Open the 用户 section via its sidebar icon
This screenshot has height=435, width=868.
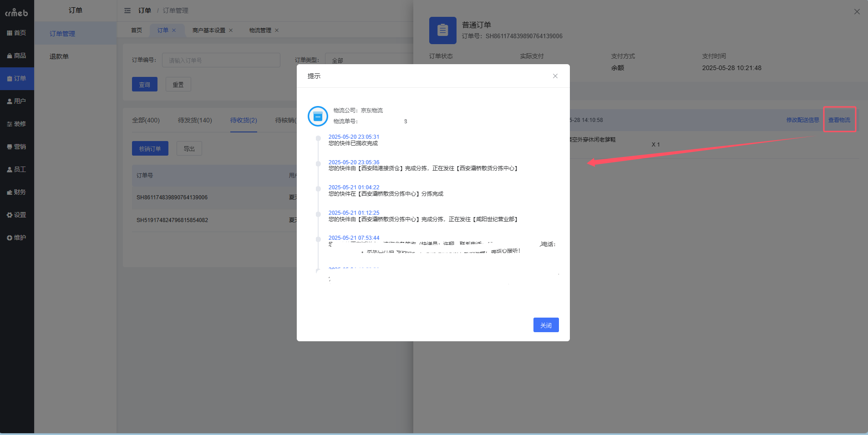point(17,101)
